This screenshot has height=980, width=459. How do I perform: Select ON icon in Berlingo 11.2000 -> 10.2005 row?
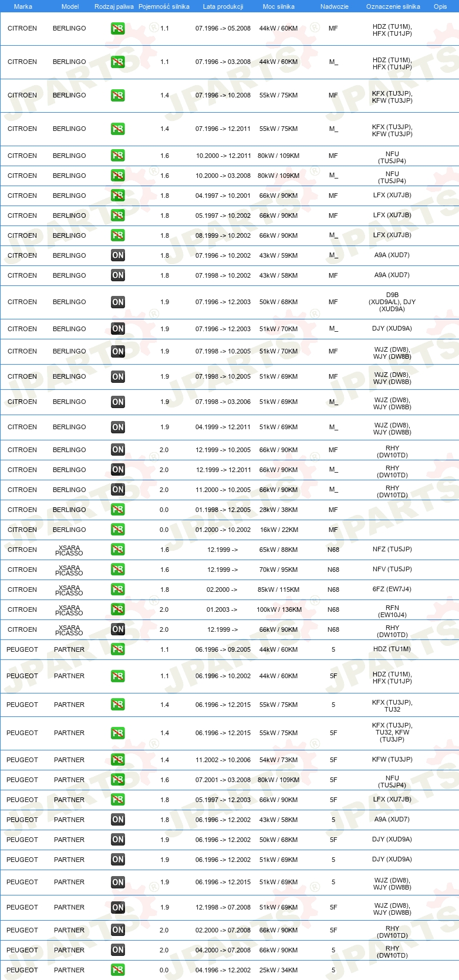(118, 490)
